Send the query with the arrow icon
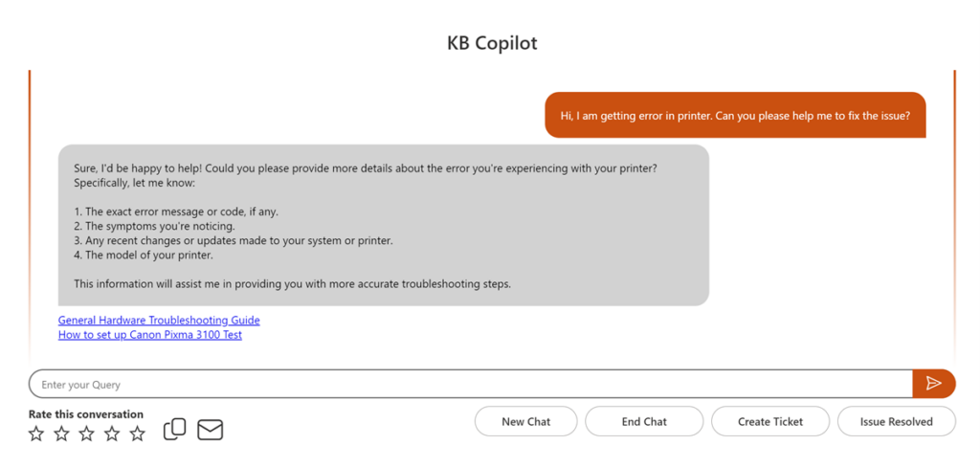Image resolution: width=980 pixels, height=468 pixels. (933, 383)
